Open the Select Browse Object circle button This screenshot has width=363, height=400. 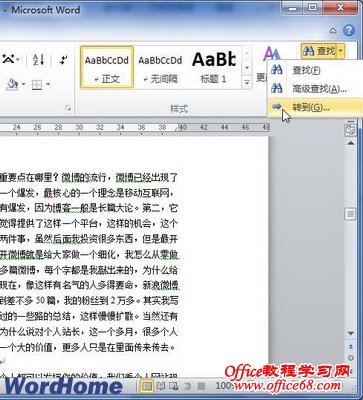coord(351,358)
